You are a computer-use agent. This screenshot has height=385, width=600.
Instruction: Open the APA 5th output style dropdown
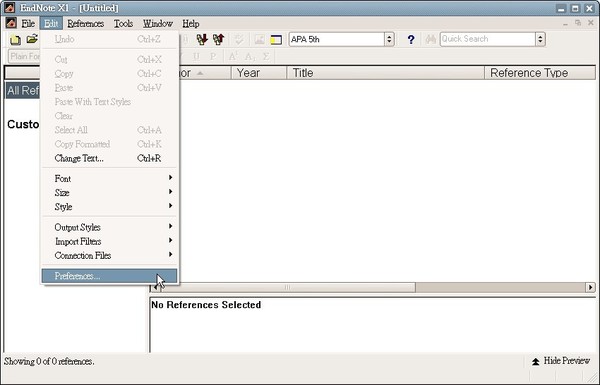click(x=389, y=39)
